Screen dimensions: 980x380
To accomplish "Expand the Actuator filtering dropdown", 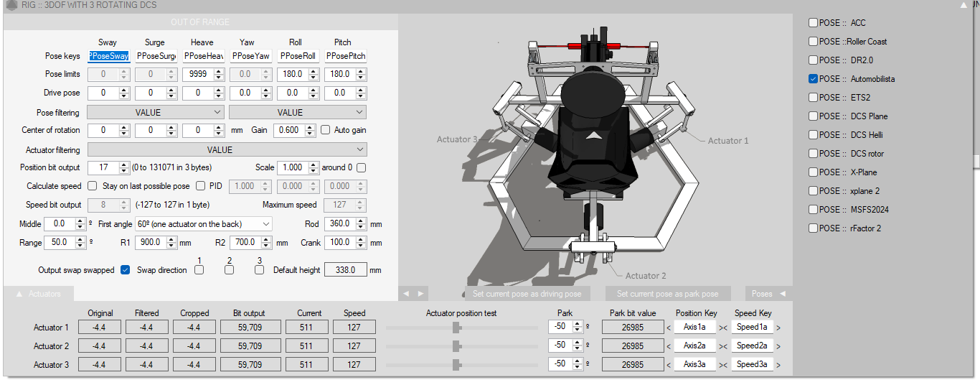I will tap(227, 149).
